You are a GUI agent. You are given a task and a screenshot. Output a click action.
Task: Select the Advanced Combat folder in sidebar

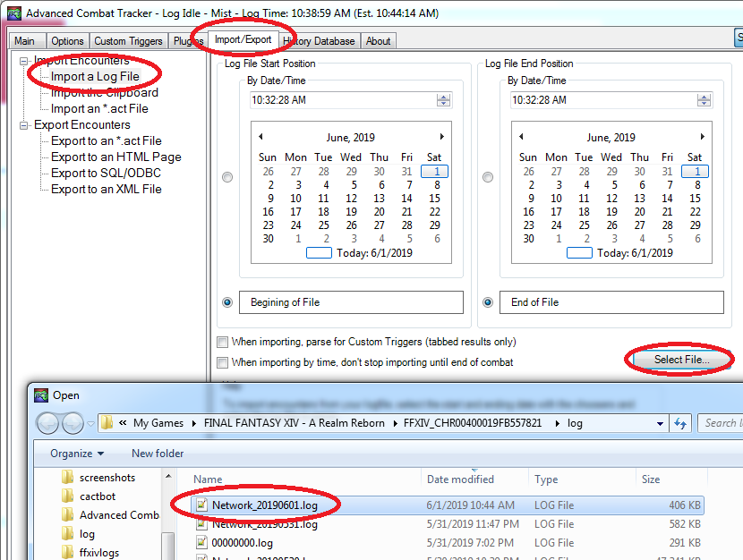click(x=111, y=515)
